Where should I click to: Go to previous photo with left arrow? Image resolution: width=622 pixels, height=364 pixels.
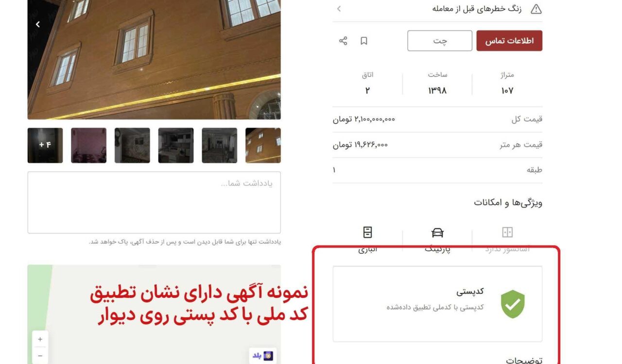click(x=38, y=24)
